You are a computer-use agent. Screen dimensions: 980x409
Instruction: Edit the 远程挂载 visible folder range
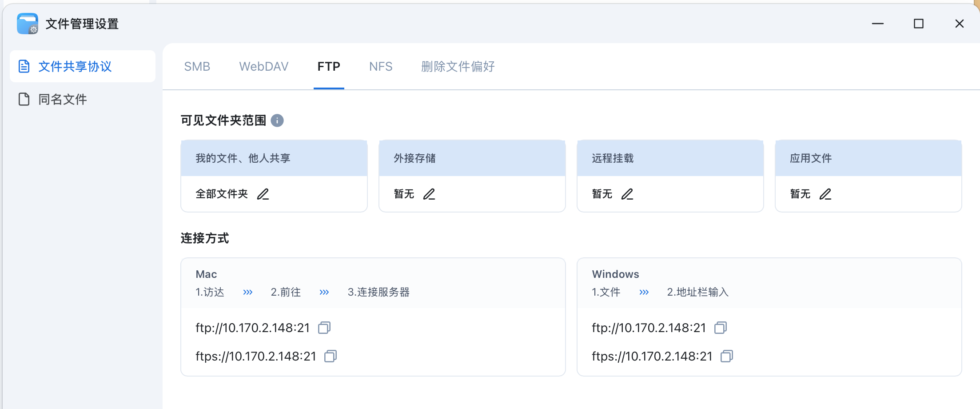(x=628, y=194)
